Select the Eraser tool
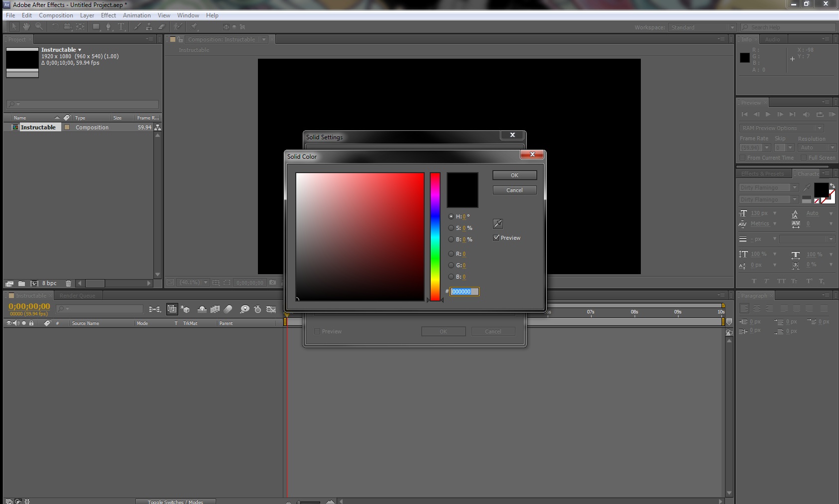The width and height of the screenshot is (839, 504). pos(161,27)
